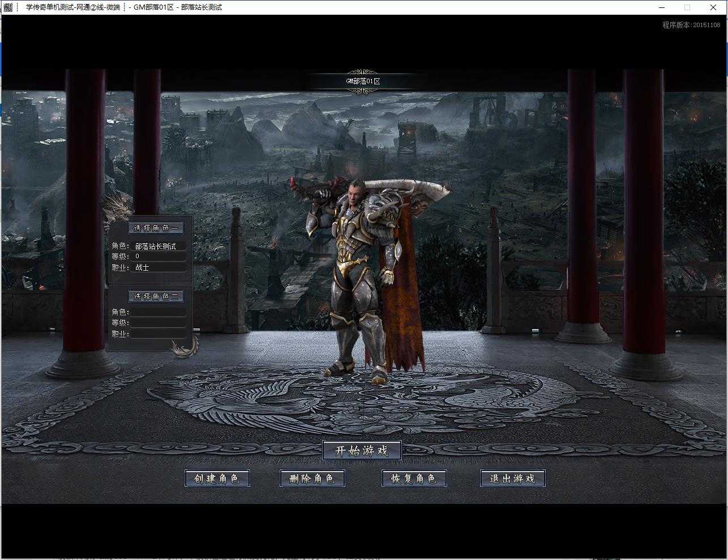Click the empty name field of slot two
728x560 pixels.
(x=159, y=312)
